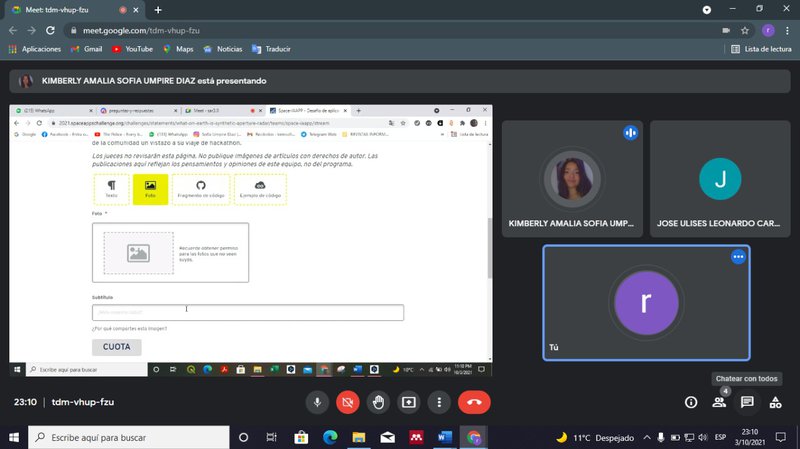Hang up the call

coord(474,402)
